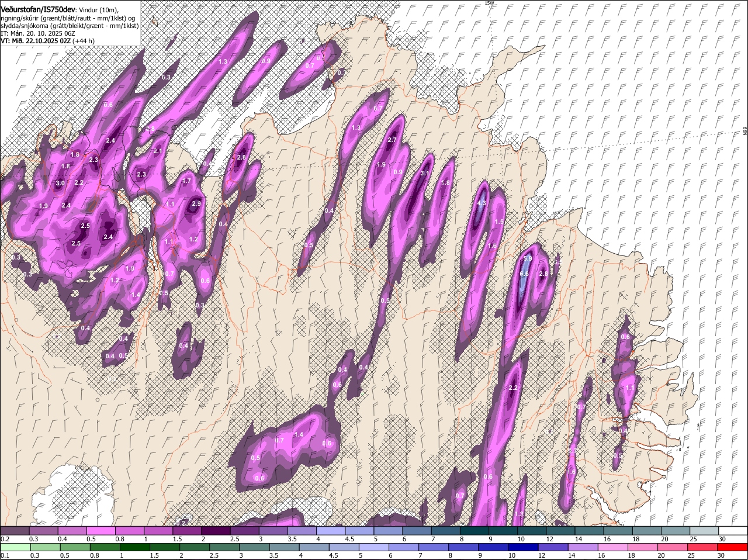
Task: Pick the 3.1 precipitation label on map
Action: point(425,174)
